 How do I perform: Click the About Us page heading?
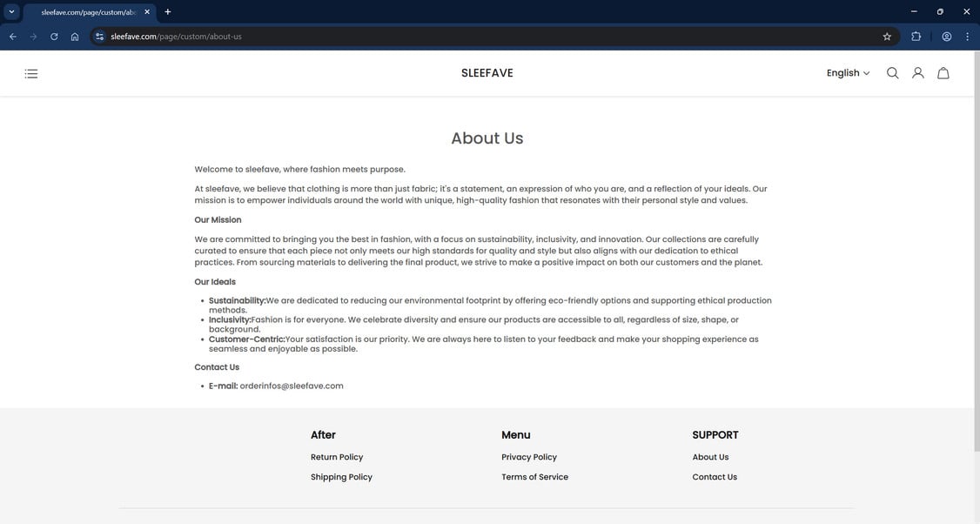coord(487,138)
